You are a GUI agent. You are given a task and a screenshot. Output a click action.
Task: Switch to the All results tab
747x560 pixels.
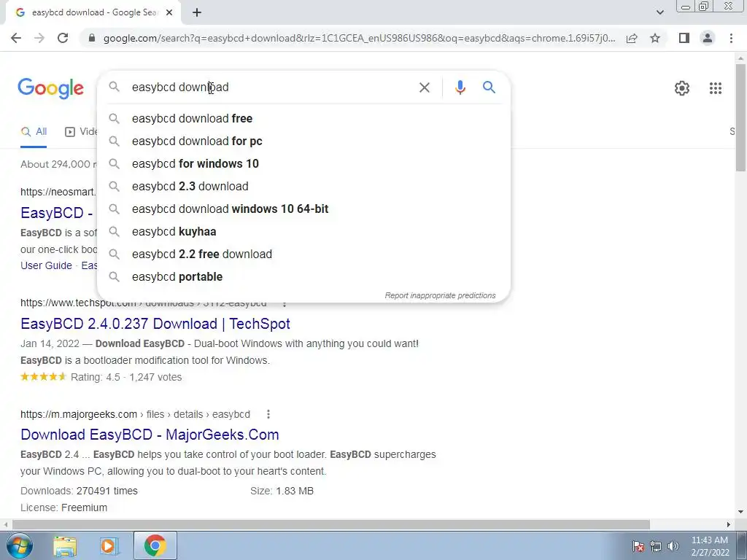click(34, 132)
